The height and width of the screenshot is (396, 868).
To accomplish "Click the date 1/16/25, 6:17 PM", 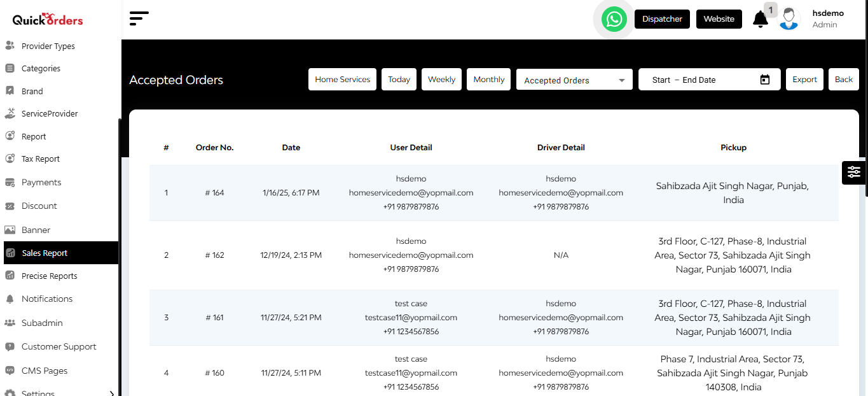I will pyautogui.click(x=291, y=192).
